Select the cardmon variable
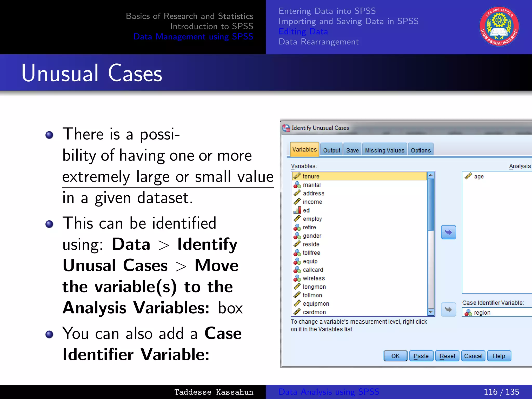Image resolution: width=532 pixels, height=399 pixels. [x=360, y=312]
